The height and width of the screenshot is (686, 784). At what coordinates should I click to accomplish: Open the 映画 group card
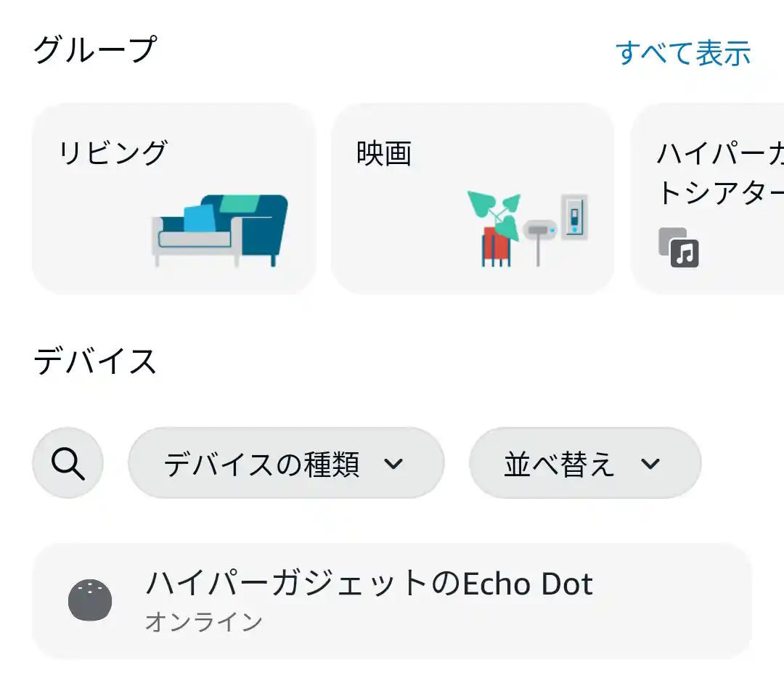click(473, 197)
